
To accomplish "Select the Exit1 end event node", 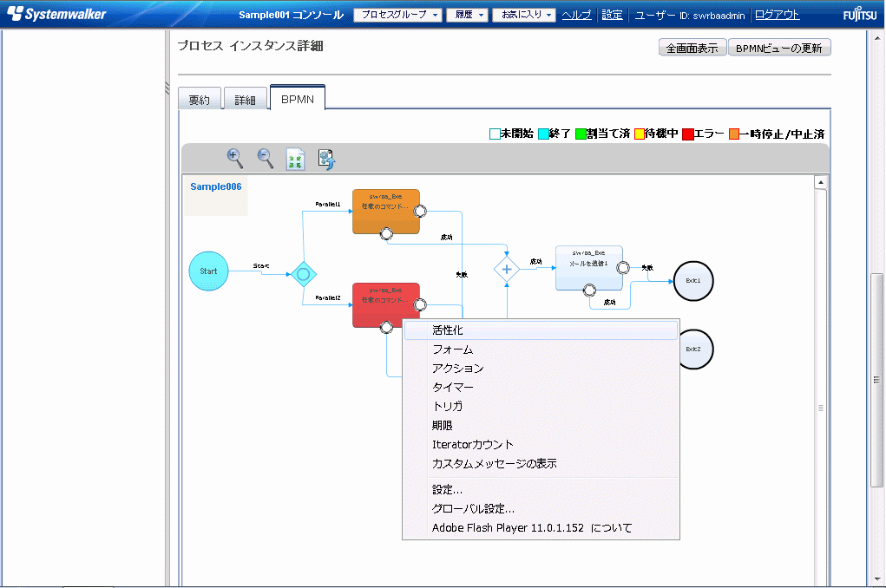I will click(x=693, y=281).
